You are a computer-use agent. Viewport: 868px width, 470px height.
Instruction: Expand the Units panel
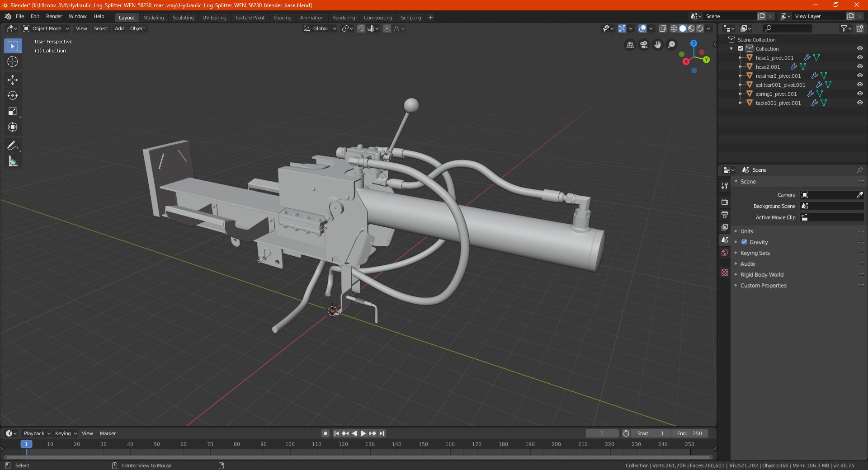(746, 231)
